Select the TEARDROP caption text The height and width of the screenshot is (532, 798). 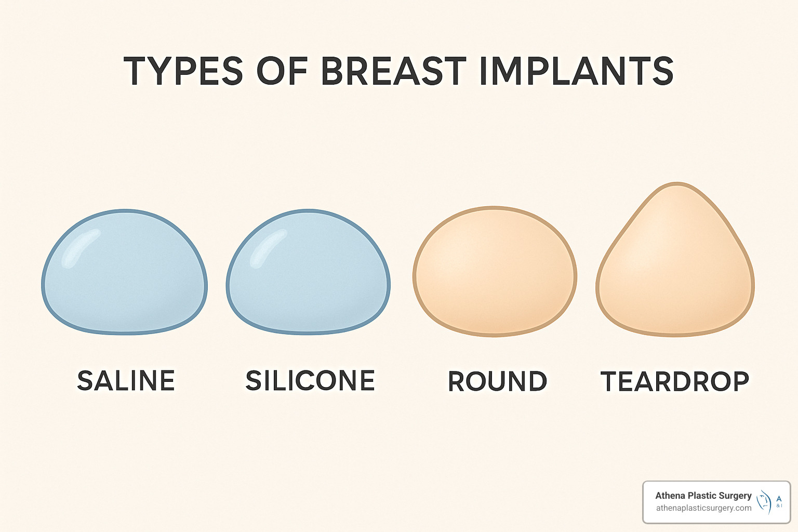pos(675,382)
